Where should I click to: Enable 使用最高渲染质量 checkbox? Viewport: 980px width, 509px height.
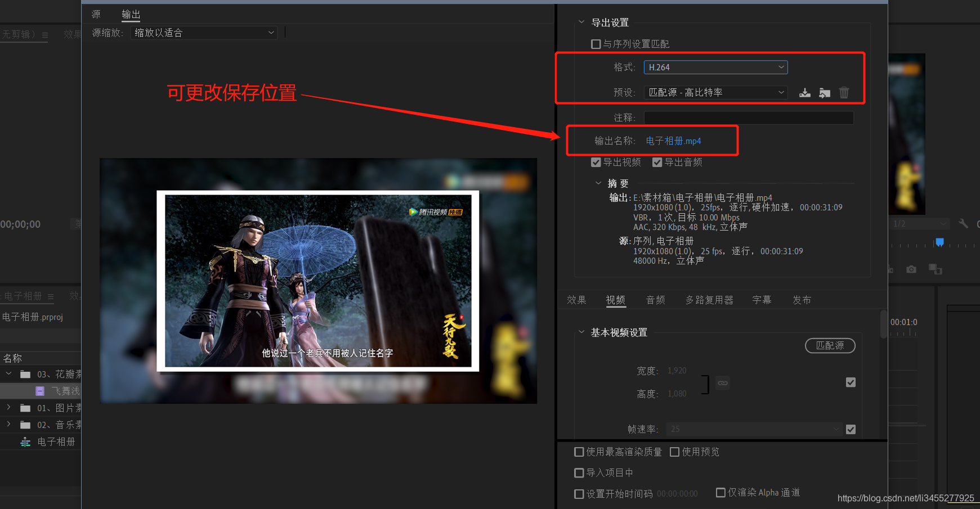pyautogui.click(x=579, y=452)
